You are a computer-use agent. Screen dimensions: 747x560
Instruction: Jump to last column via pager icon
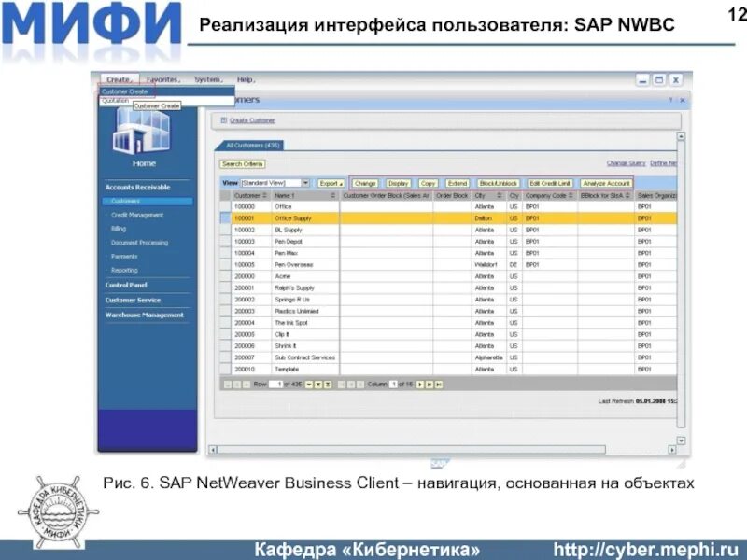(x=439, y=385)
